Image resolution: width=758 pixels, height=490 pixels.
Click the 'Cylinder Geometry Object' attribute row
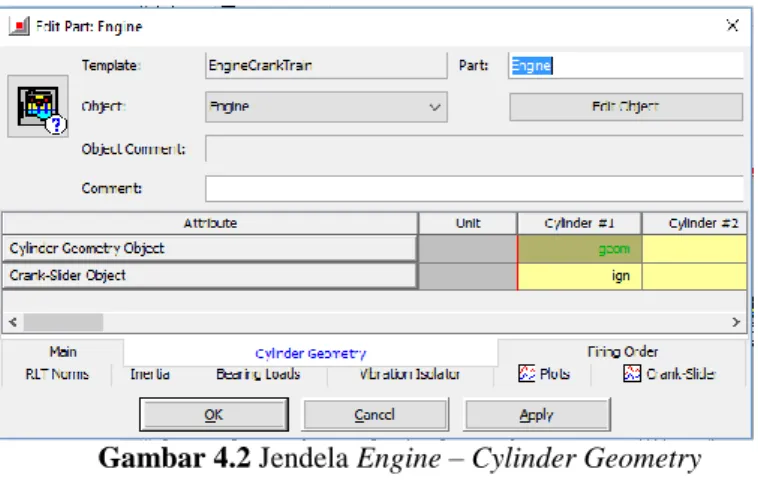pos(210,248)
